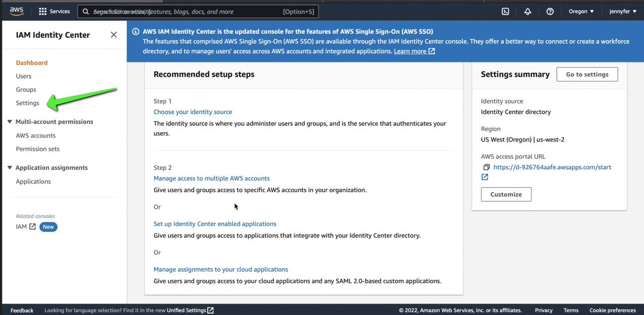Click the Customize button
The image size is (644, 315).
pos(506,195)
